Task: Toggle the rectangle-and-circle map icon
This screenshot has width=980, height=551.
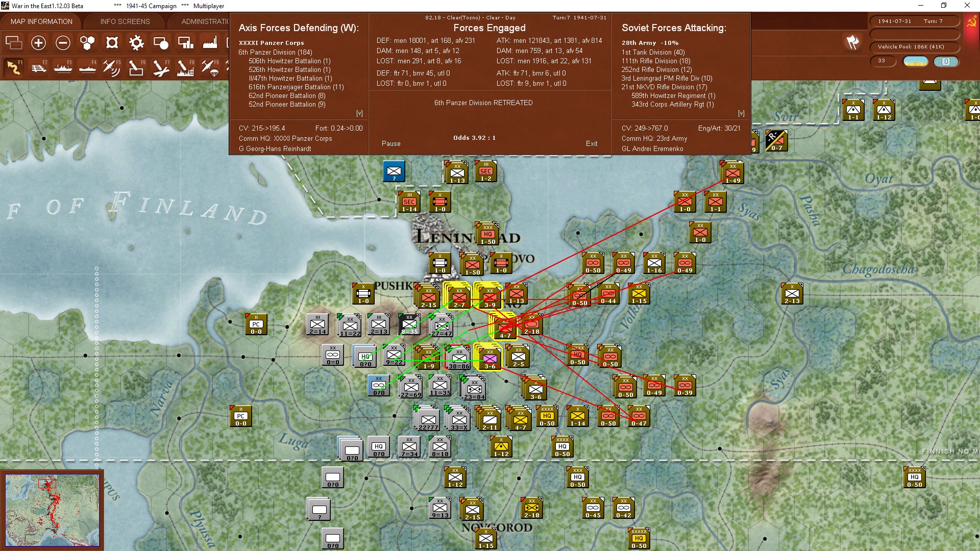Action: coord(161,43)
